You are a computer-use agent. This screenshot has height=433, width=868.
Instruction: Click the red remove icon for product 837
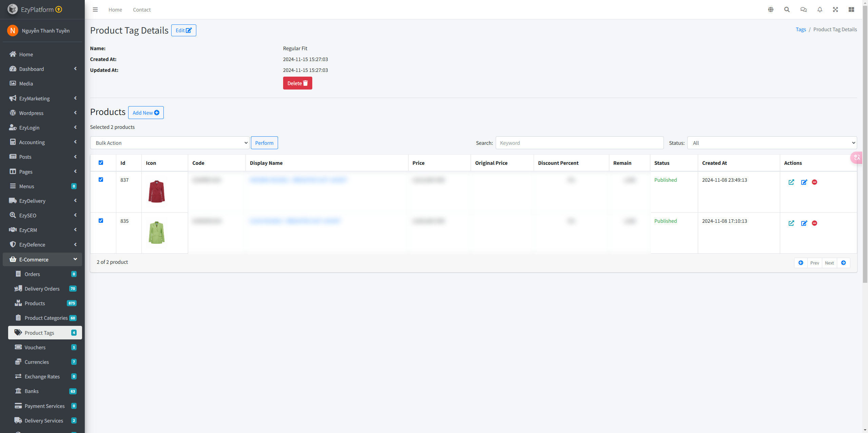pos(814,182)
